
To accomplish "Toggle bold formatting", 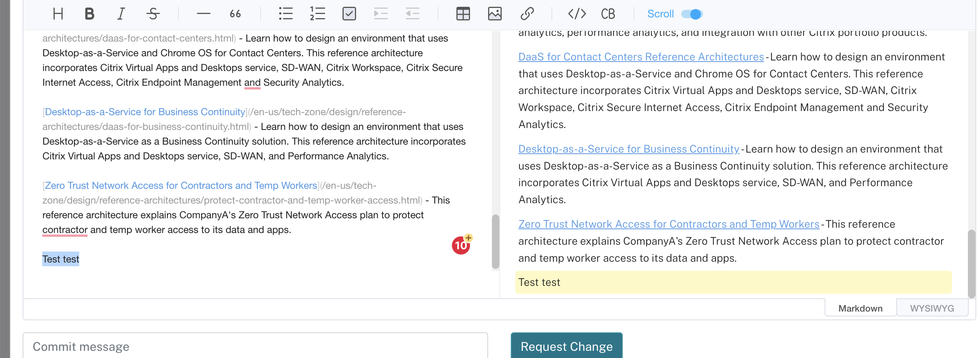I will pyautogui.click(x=89, y=14).
